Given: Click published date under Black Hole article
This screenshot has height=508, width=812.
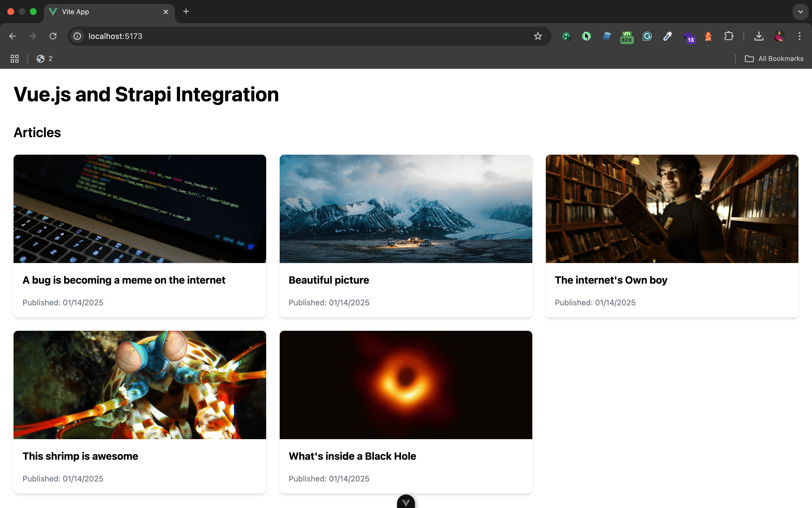Looking at the screenshot, I should 329,478.
